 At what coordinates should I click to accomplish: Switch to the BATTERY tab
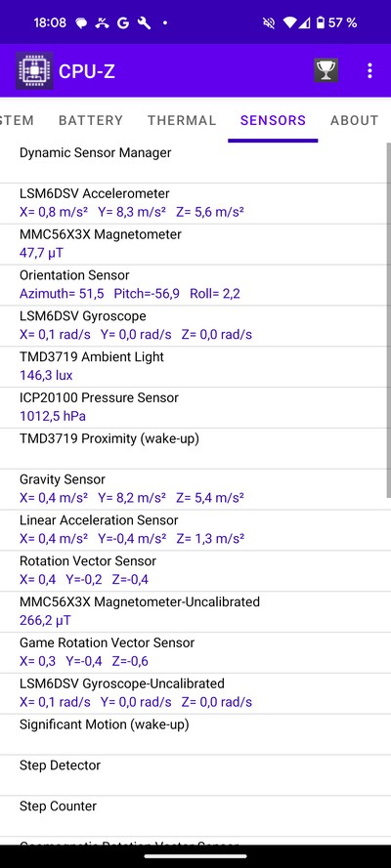91,120
